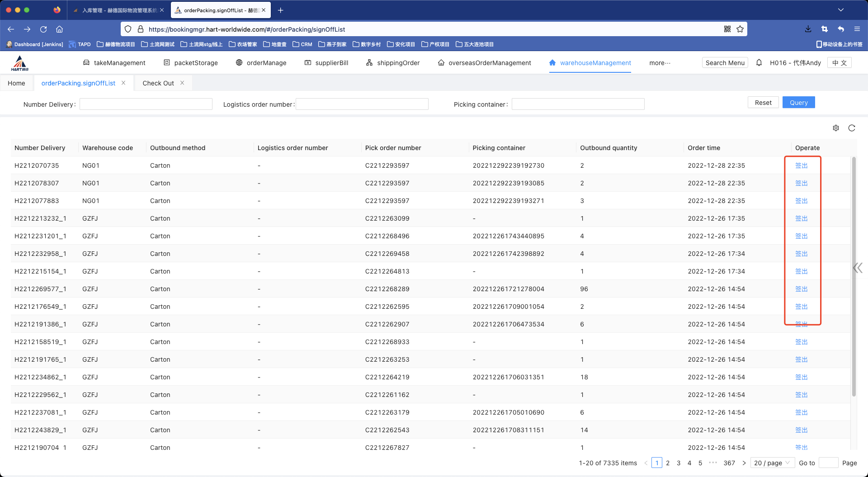Open the browser downloads icon
This screenshot has height=477, width=868.
(x=808, y=29)
